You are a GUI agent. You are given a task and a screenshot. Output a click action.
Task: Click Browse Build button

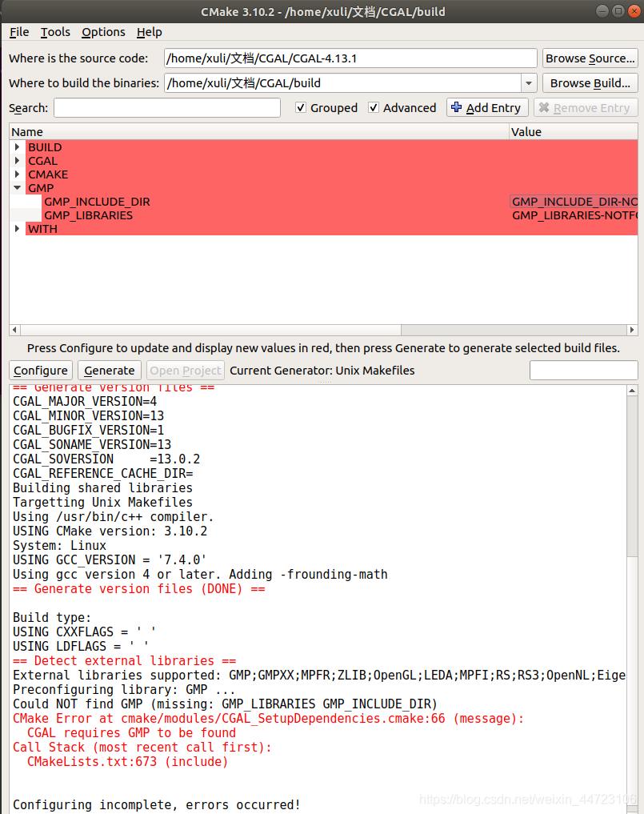(x=590, y=83)
